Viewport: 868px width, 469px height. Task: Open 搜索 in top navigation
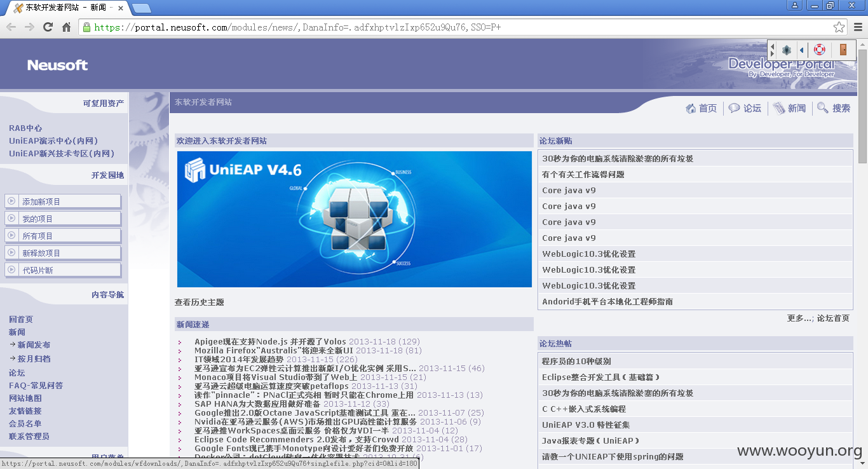[841, 109]
